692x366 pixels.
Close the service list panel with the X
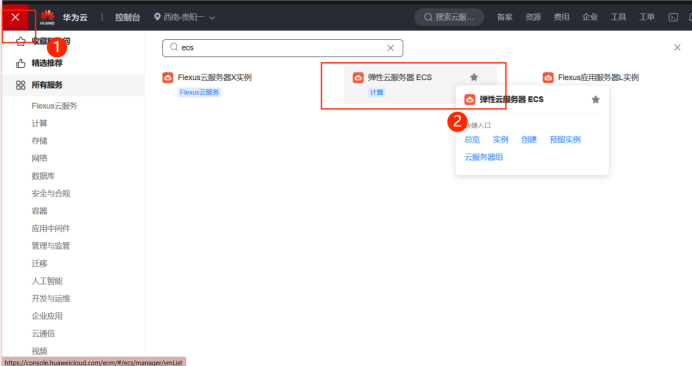[677, 47]
